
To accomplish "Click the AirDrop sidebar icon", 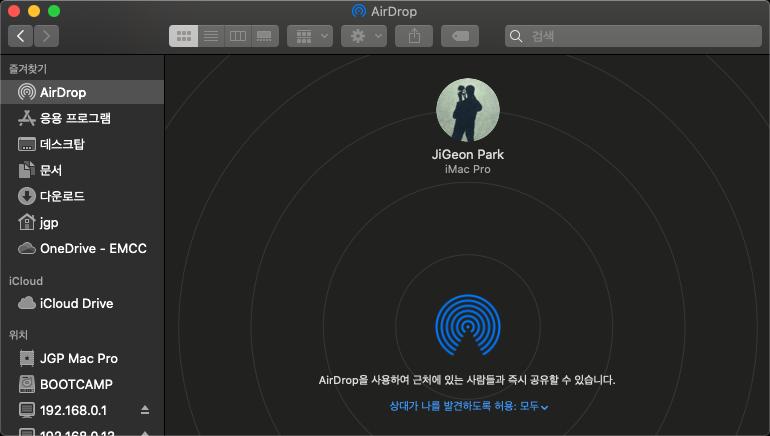I will pyautogui.click(x=27, y=92).
